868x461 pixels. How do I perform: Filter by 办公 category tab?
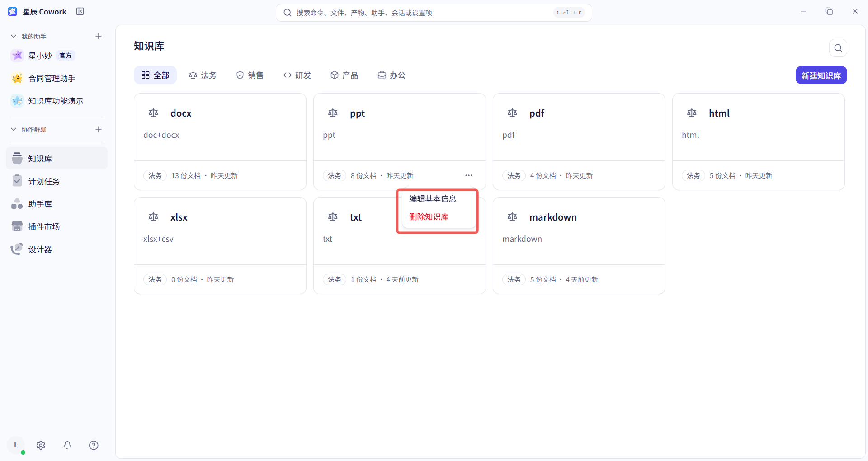[392, 75]
